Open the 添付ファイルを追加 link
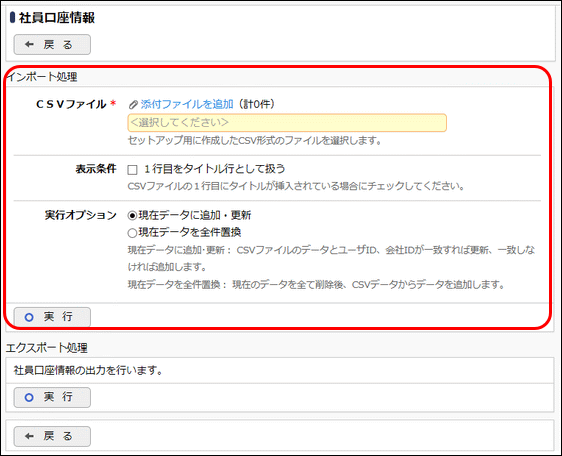The height and width of the screenshot is (456, 562). [x=187, y=104]
